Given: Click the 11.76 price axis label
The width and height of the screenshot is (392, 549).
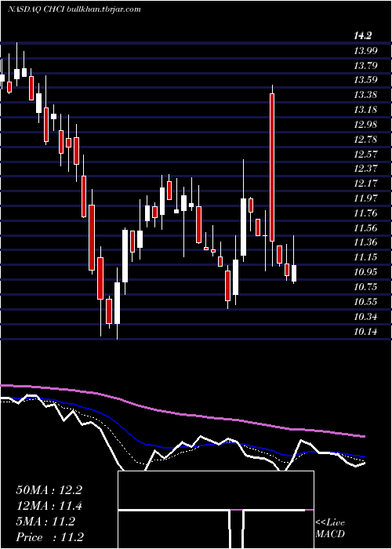Looking at the screenshot, I should click(365, 213).
